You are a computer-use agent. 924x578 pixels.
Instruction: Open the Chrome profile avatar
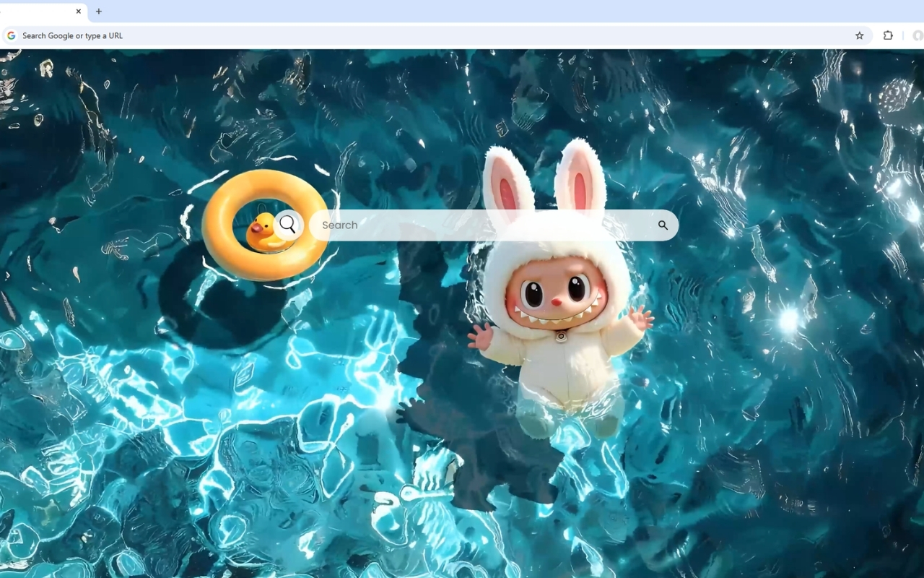coord(918,35)
